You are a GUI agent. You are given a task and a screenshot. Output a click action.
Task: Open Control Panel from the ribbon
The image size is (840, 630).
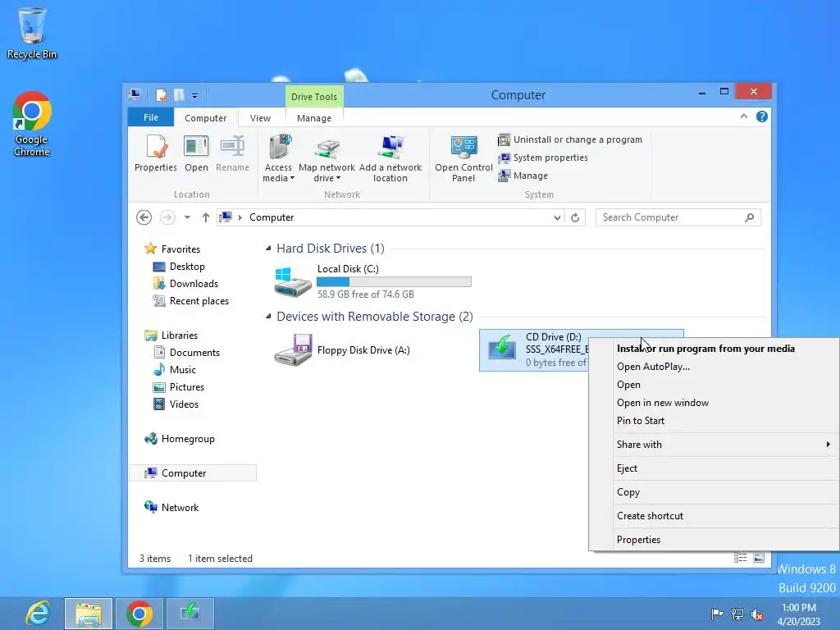[x=463, y=158]
